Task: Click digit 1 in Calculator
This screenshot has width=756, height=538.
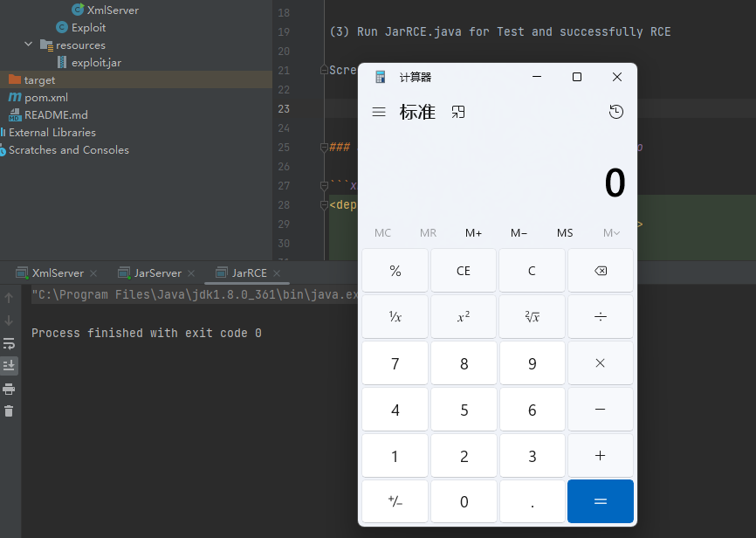Action: tap(395, 456)
